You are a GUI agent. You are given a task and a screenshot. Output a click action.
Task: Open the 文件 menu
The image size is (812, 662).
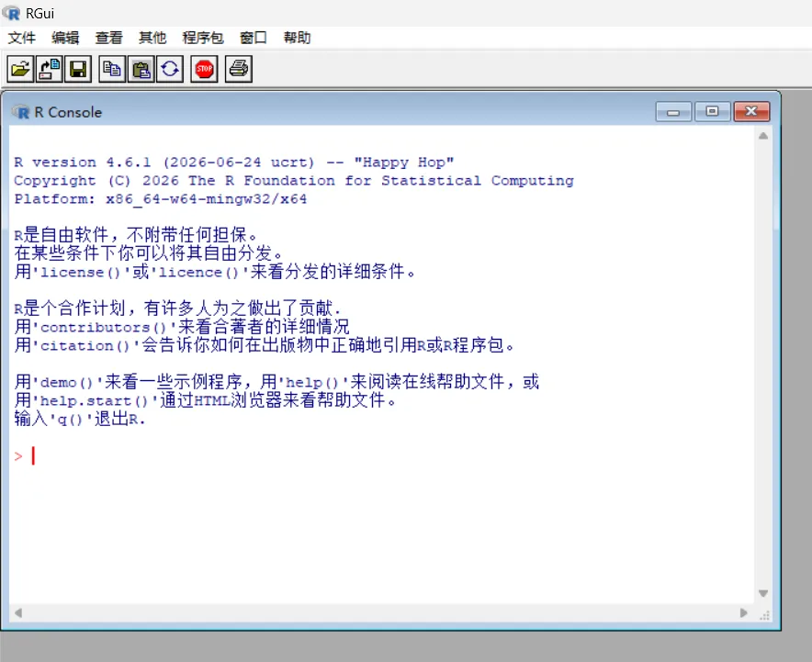[x=22, y=38]
